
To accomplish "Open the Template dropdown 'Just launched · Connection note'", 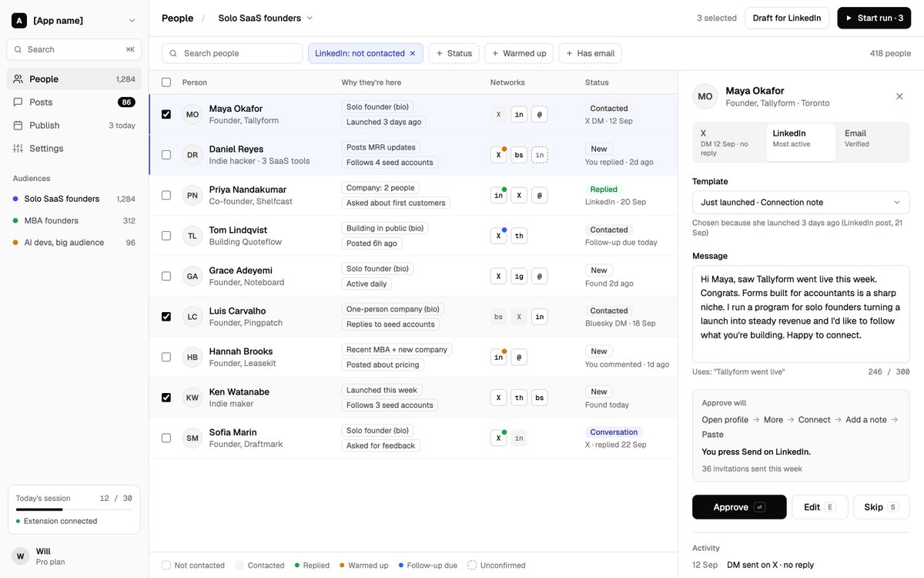I will pos(801,203).
